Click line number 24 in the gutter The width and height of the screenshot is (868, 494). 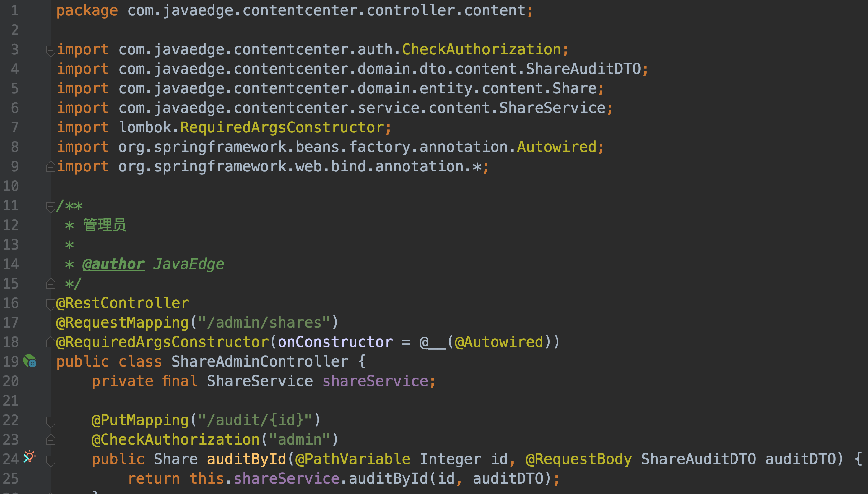[11, 459]
